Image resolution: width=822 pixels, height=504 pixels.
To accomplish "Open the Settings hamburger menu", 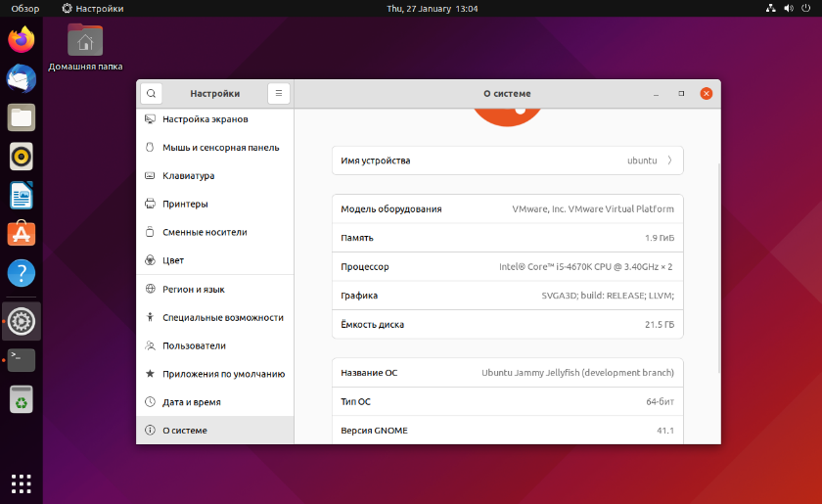I will 278,93.
